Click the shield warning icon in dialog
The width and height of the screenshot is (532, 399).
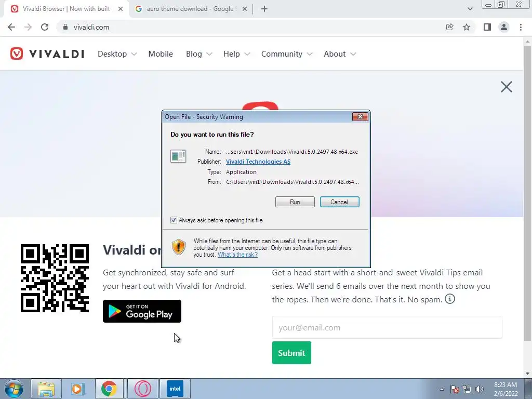pos(179,247)
